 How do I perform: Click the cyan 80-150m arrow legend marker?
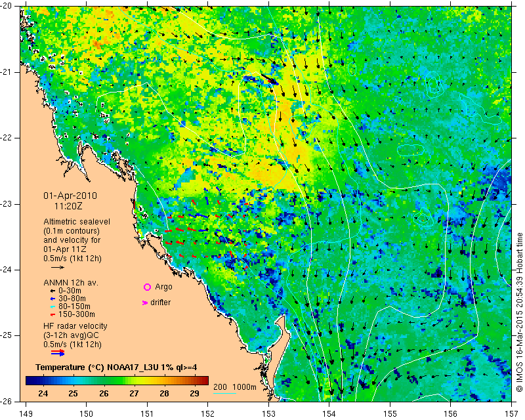(x=52, y=306)
